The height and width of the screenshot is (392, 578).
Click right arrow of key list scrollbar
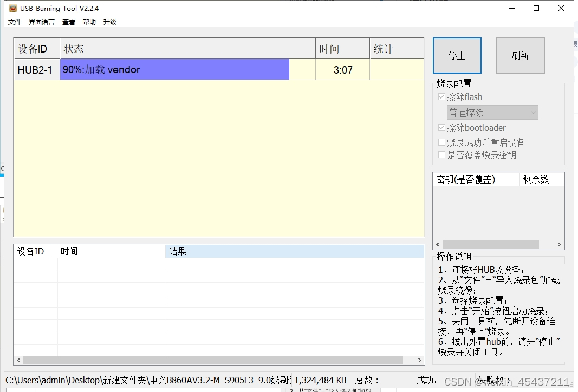pyautogui.click(x=560, y=244)
